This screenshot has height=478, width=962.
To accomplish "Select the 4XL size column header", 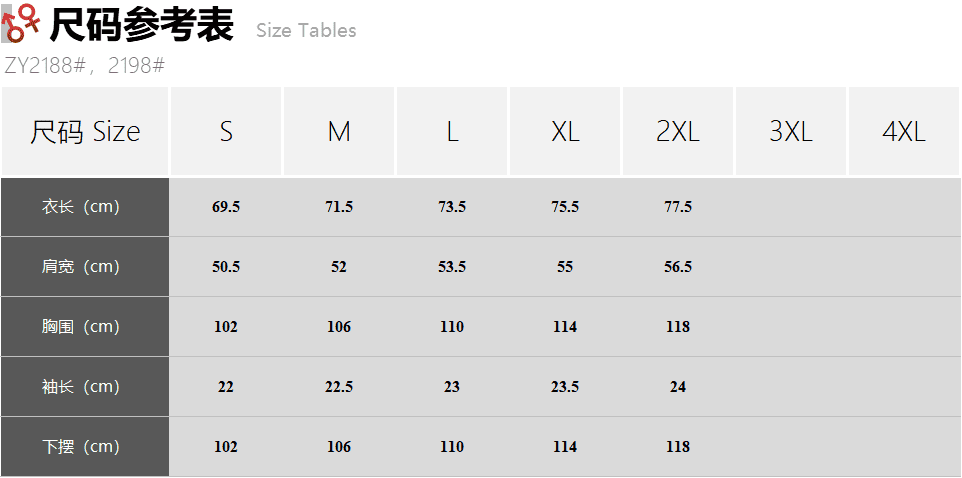I will click(x=904, y=132).
